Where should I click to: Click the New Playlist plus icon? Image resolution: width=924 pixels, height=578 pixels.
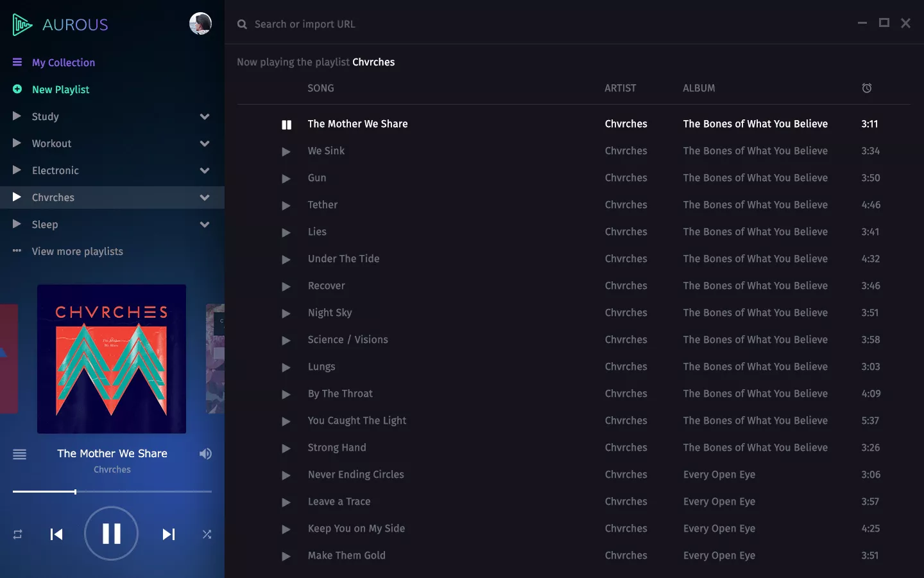(17, 89)
